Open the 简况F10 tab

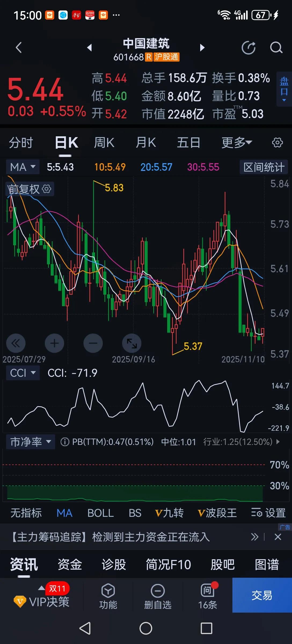168,564
